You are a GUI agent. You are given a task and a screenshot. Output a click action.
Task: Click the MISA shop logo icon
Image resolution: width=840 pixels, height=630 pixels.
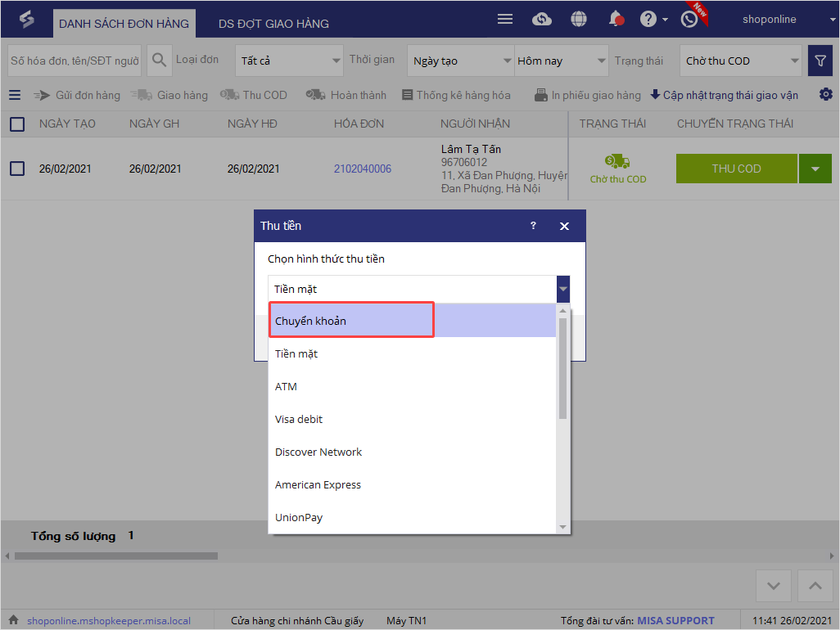click(x=26, y=20)
